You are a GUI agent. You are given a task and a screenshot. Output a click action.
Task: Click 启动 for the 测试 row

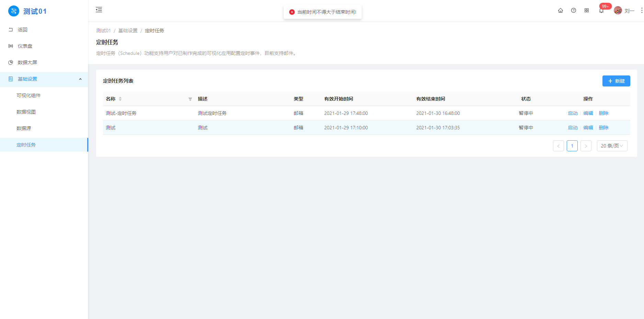click(x=573, y=128)
